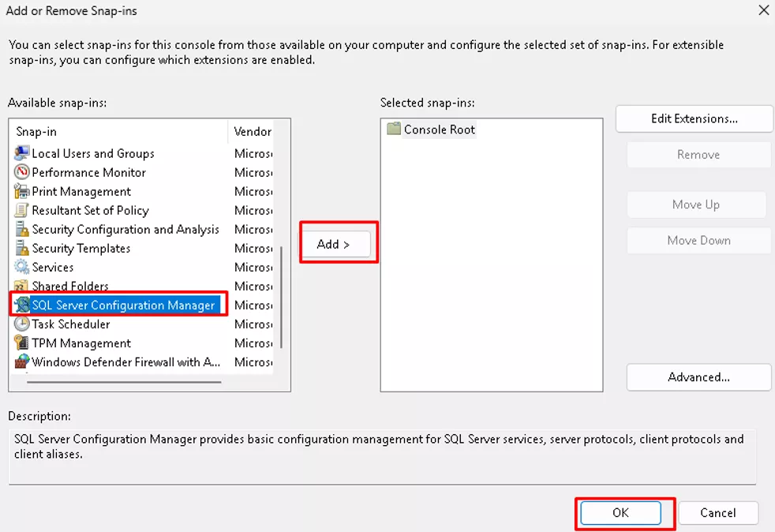775x532 pixels.
Task: Click the Windows Defender Firewall icon
Action: pyautogui.click(x=22, y=362)
